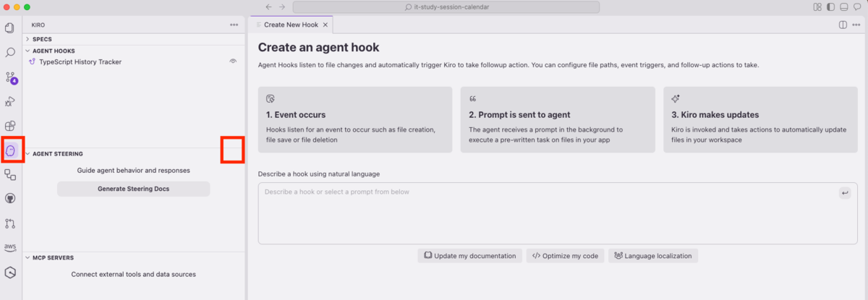Open the GitHub view in activity bar
This screenshot has height=300, width=868.
[x=10, y=198]
